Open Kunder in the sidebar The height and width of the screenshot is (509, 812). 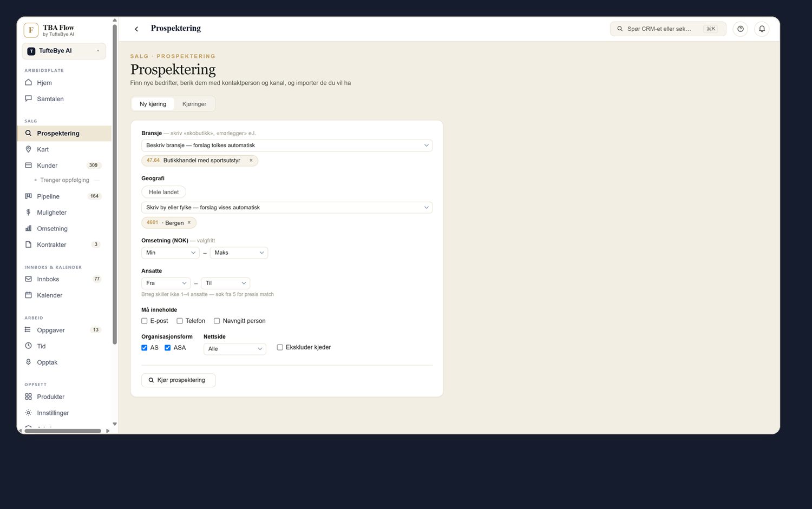click(64, 166)
